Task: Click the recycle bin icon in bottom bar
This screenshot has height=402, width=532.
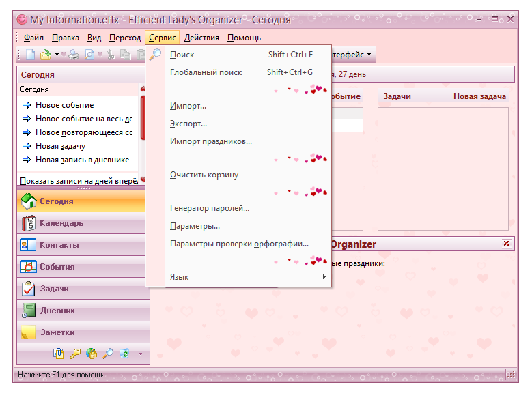Action: [x=124, y=354]
